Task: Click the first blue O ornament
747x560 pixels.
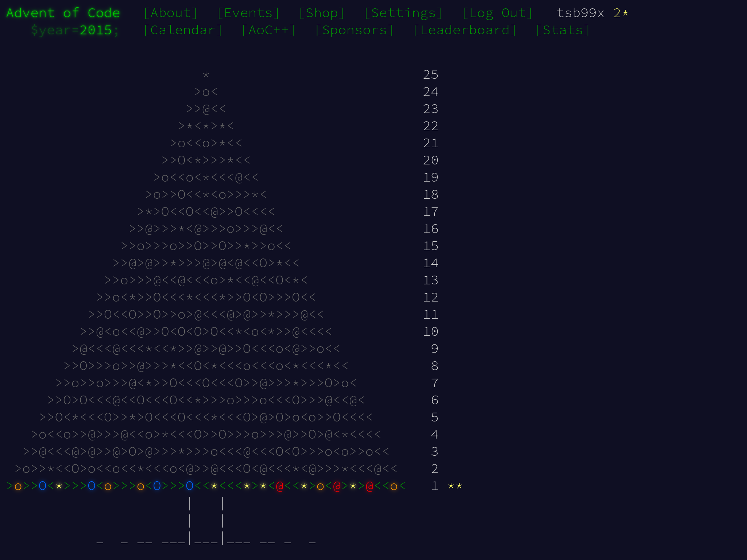Action: pos(43,486)
